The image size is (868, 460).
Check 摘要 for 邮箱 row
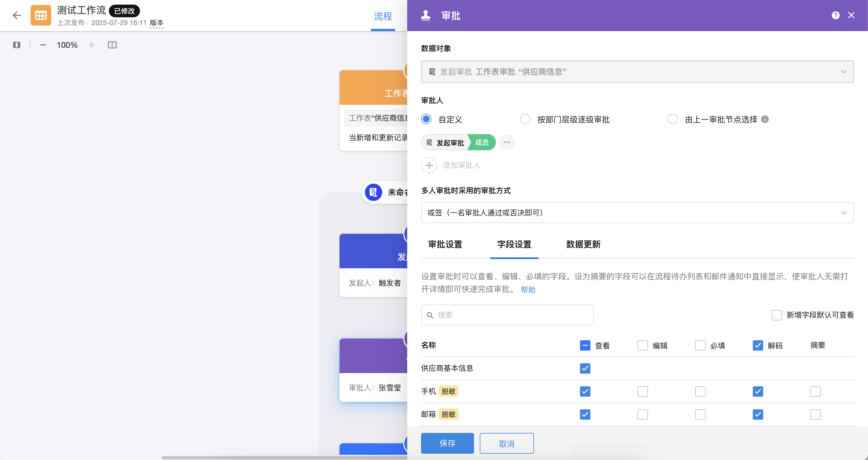pos(815,415)
